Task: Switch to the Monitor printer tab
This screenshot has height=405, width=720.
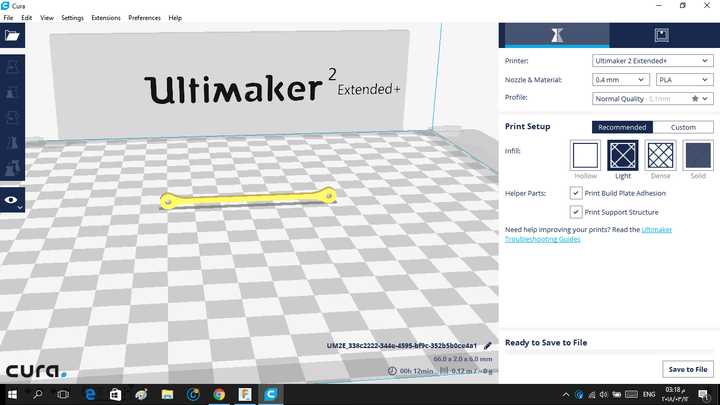Action: (x=662, y=35)
